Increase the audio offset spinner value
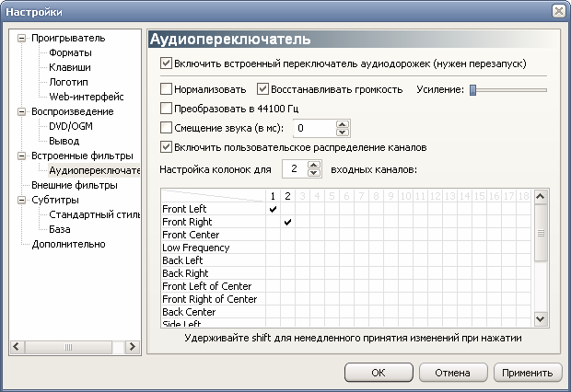Viewport: 571px width, 392px height. point(342,124)
